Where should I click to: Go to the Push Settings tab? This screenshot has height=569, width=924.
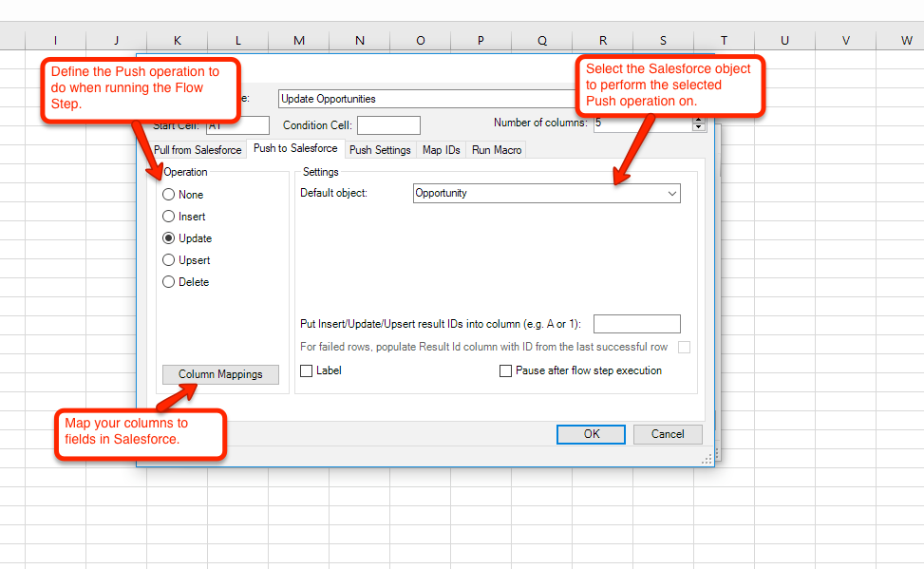(x=380, y=150)
